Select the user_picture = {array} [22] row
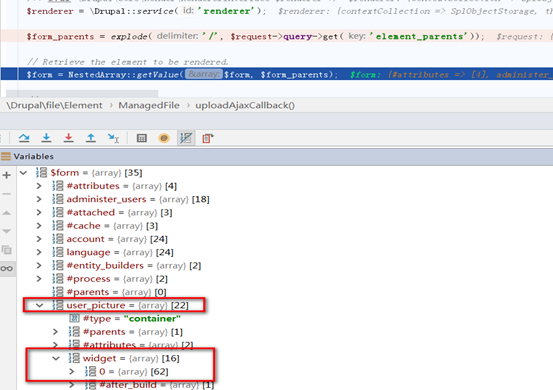This screenshot has height=390, width=553. pyautogui.click(x=120, y=305)
